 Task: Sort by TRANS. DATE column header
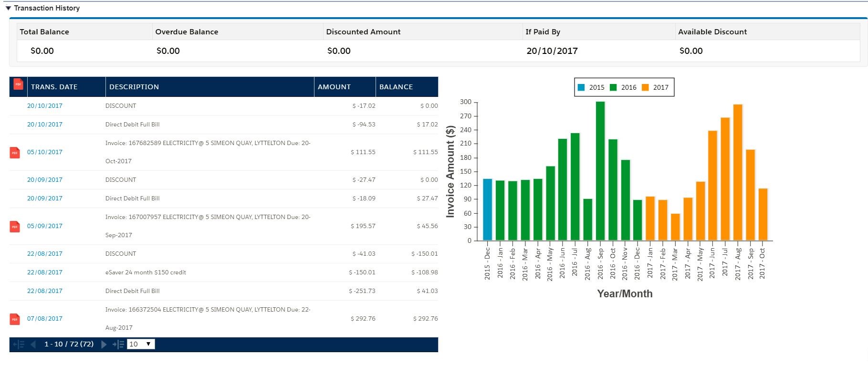tap(54, 87)
